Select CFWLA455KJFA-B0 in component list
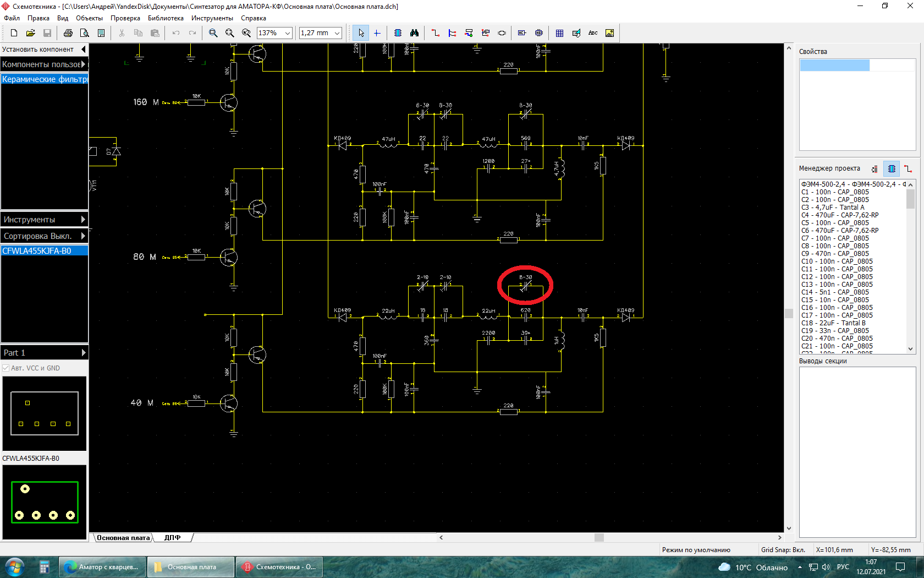 [44, 251]
